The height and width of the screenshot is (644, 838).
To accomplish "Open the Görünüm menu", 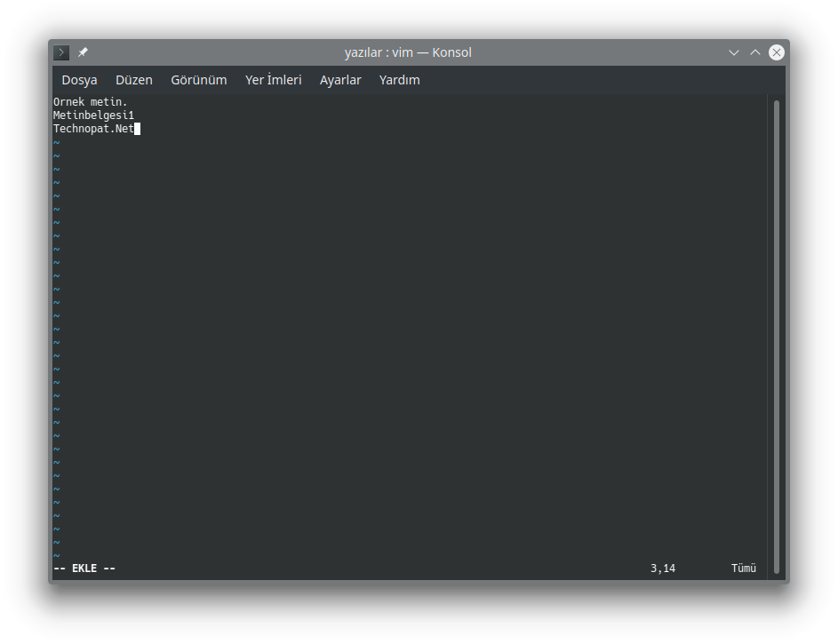I will 198,80.
